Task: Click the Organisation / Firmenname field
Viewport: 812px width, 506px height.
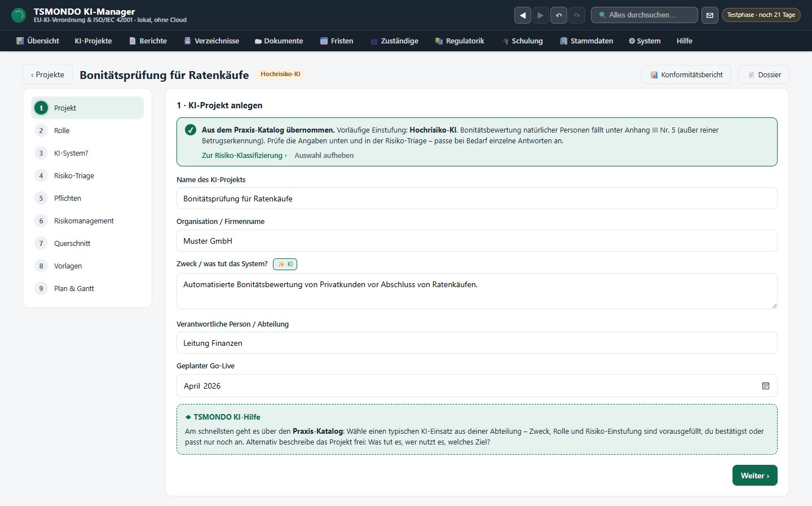Action: tap(477, 241)
